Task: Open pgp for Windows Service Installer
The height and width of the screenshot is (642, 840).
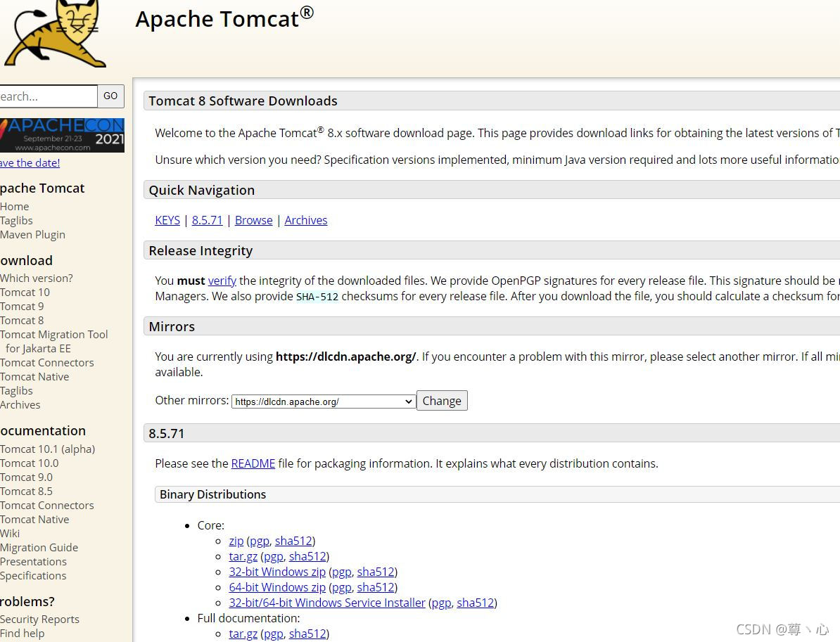Action: [441, 603]
